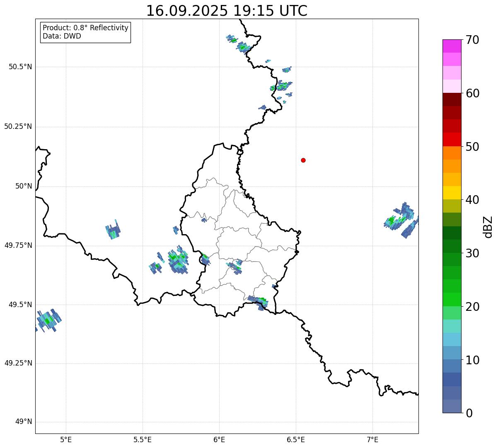
Task: Click the latitude label "50°N"
Action: 24,186
